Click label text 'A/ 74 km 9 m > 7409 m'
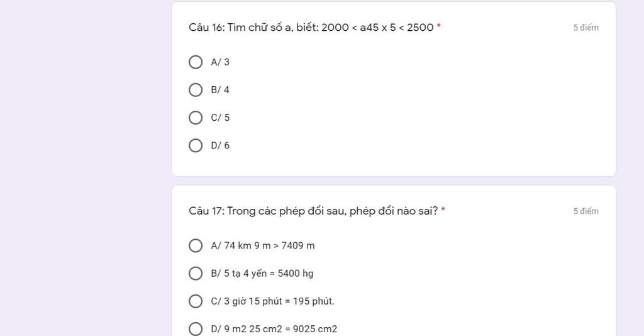 pyautogui.click(x=263, y=245)
